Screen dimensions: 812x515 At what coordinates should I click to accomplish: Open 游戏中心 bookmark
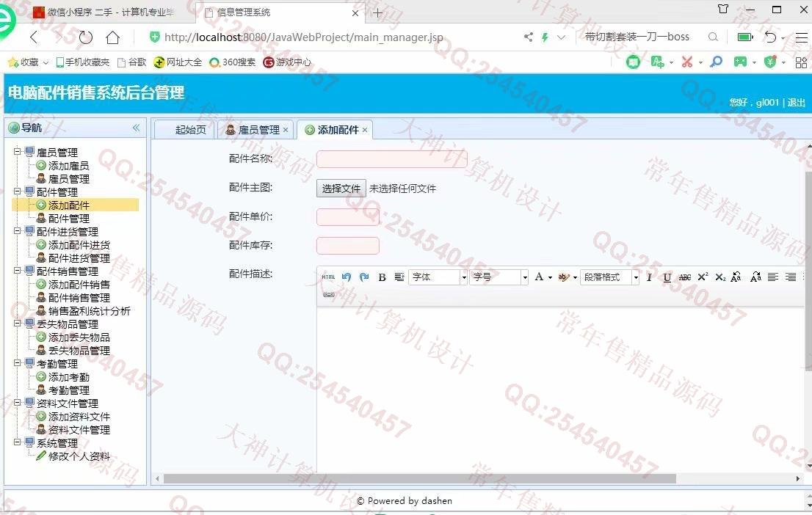(287, 62)
